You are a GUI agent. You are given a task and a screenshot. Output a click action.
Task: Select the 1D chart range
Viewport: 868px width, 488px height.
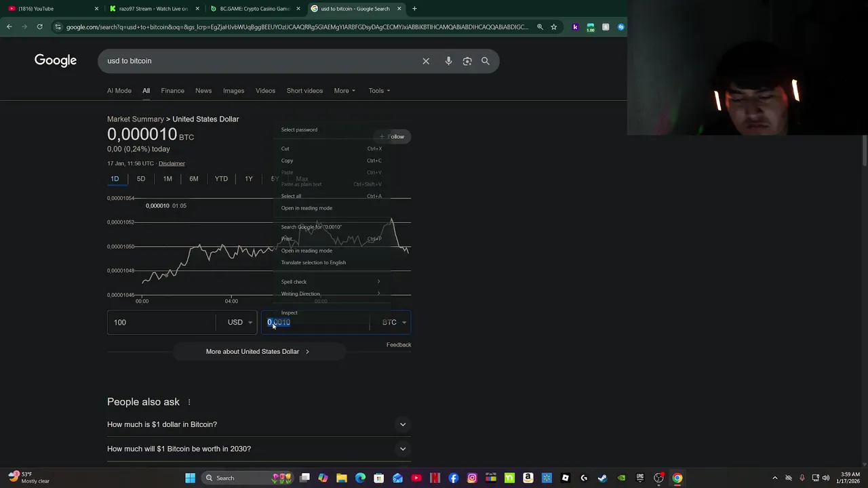[115, 179]
